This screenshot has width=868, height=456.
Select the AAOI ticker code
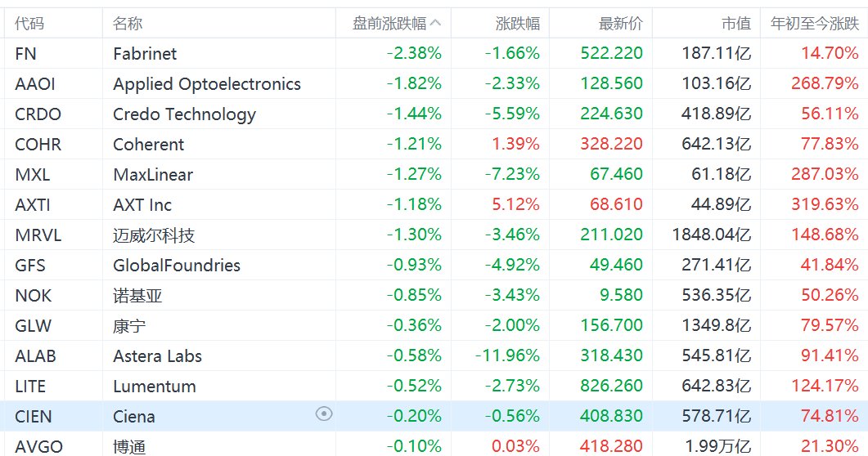(35, 84)
